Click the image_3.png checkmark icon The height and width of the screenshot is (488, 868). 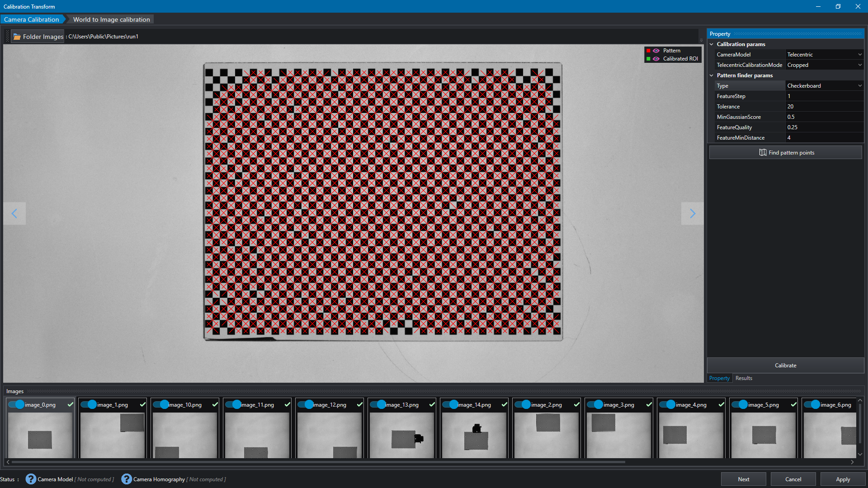(x=649, y=404)
